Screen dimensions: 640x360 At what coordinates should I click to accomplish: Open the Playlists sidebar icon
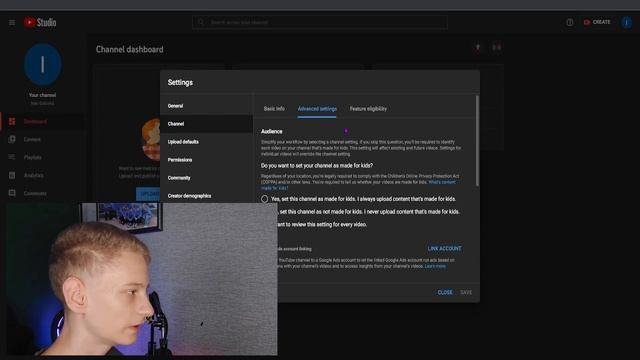[12, 157]
